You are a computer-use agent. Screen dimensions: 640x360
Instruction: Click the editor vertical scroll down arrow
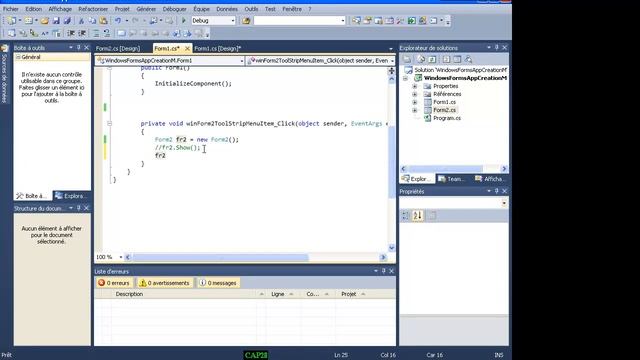[391, 247]
